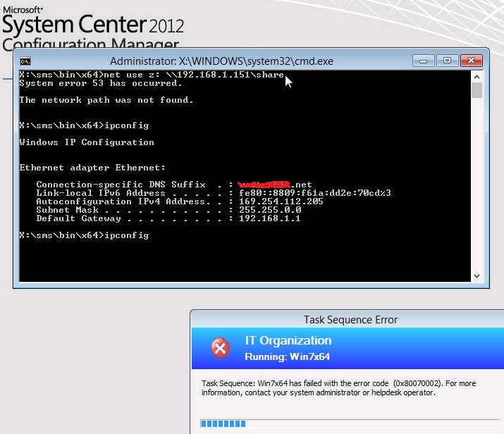Screen dimensions: 504x434
Task: Click 'System error 53 has occurred.' text
Action: click(101, 83)
